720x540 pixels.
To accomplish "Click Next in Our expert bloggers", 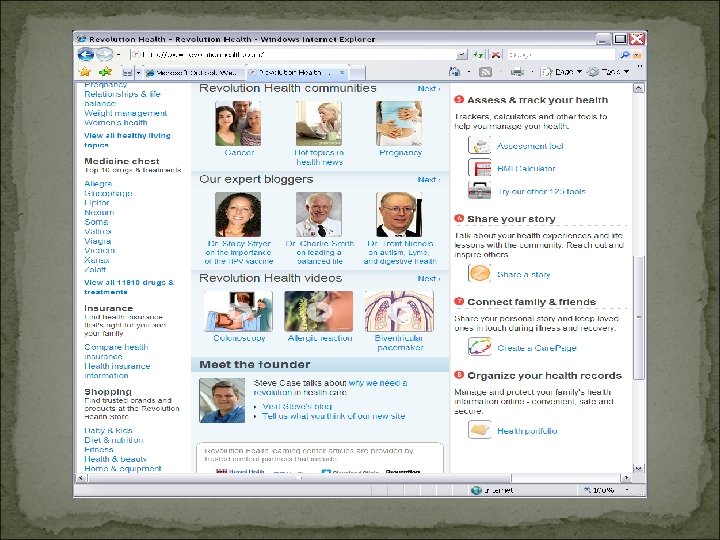I will click(x=429, y=179).
